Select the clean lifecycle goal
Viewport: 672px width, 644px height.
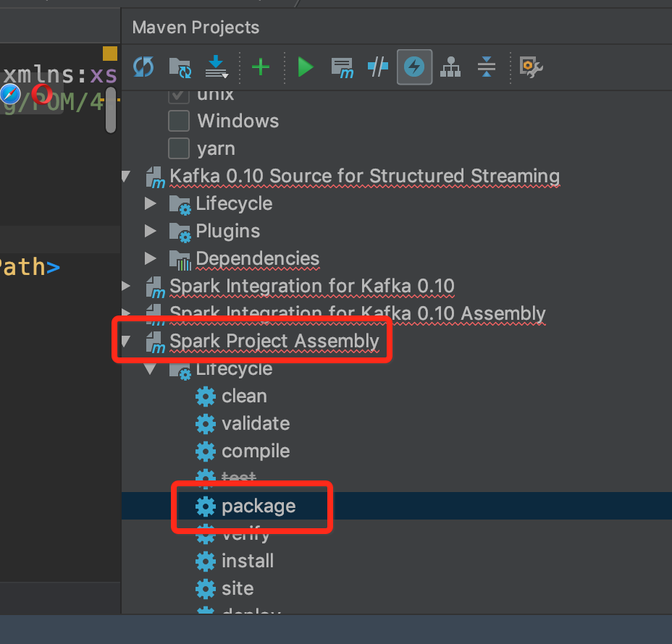pyautogui.click(x=244, y=396)
